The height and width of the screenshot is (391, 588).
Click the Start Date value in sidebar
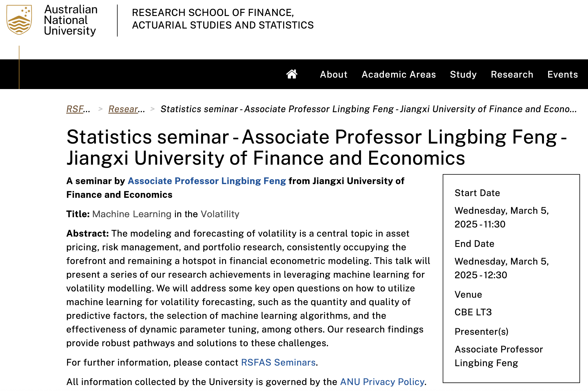click(x=502, y=217)
